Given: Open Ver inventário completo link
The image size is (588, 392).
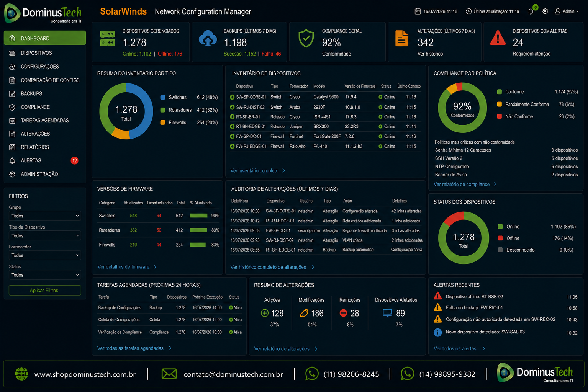Looking at the screenshot, I should tap(254, 171).
